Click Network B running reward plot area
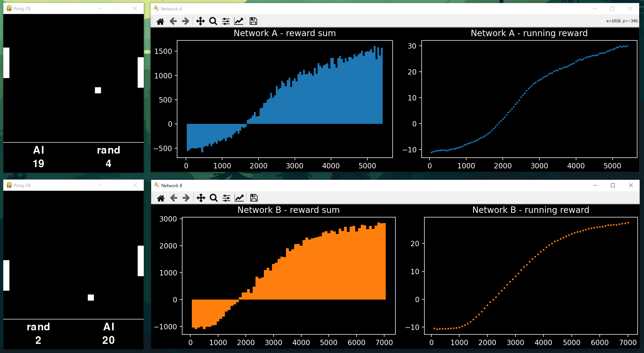The height and width of the screenshot is (353, 644). point(531,275)
